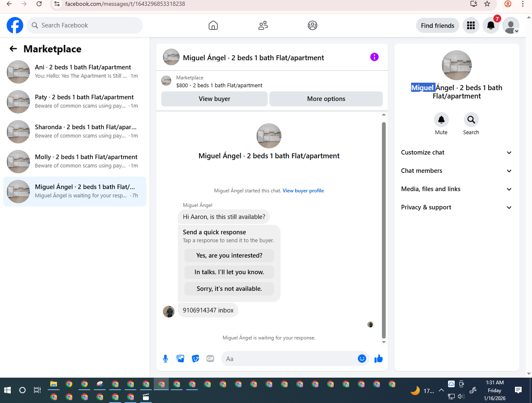
Task: Click scroll-down arrow of chat scrollbar
Action: [384, 342]
